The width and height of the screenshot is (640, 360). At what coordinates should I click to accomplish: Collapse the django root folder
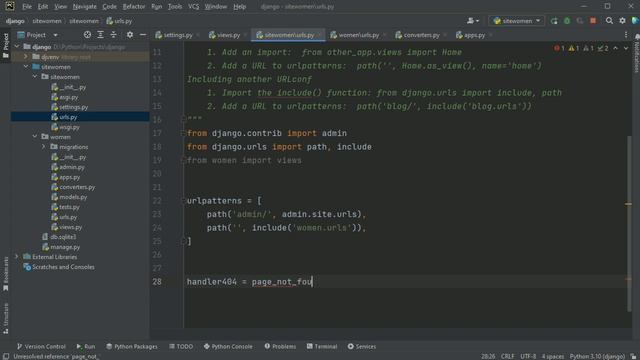pyautogui.click(x=17, y=47)
